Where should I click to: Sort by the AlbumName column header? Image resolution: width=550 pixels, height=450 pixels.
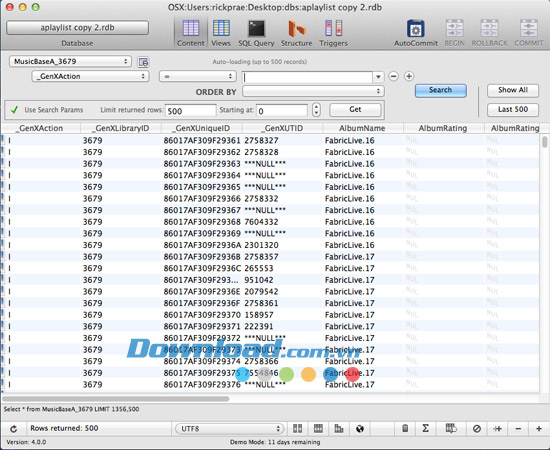coord(363,128)
